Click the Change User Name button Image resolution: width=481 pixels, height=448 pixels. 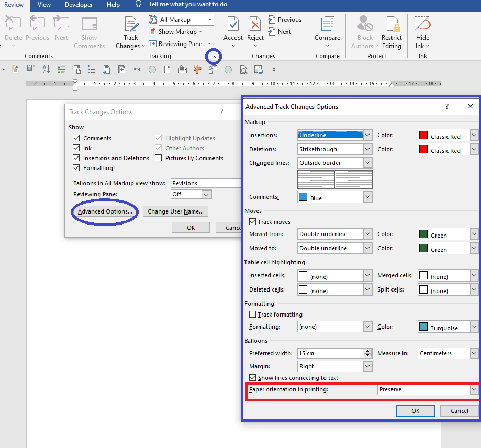click(x=175, y=211)
